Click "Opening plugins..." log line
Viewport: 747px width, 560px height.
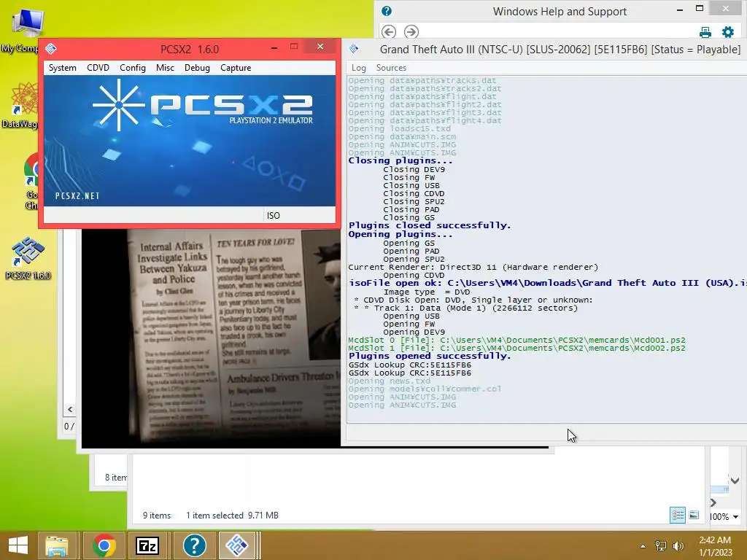tap(400, 234)
